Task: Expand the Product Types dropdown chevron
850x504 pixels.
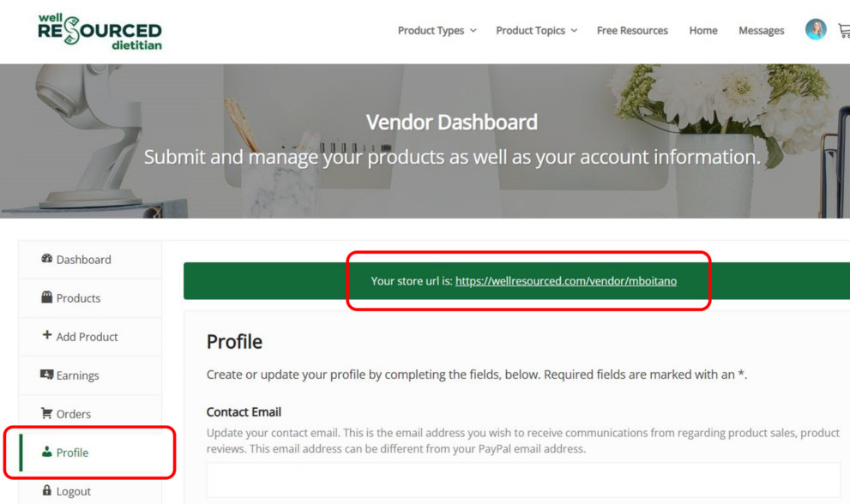Action: 473,31
